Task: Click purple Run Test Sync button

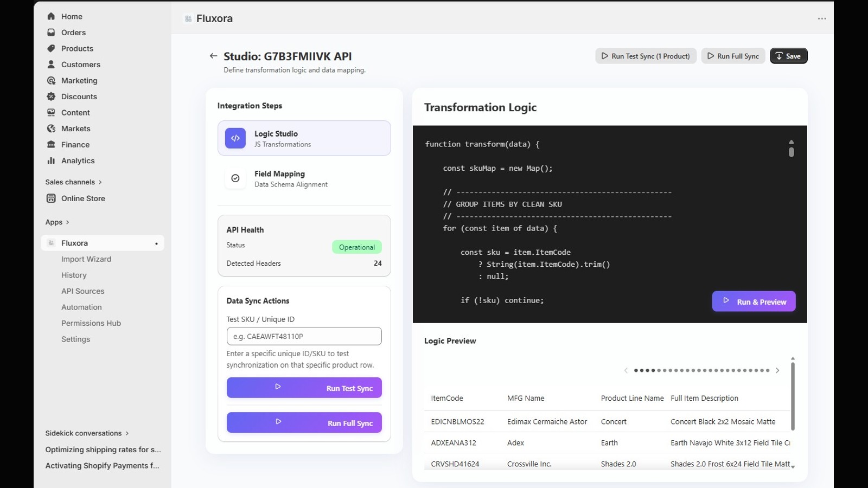Action: tap(304, 388)
